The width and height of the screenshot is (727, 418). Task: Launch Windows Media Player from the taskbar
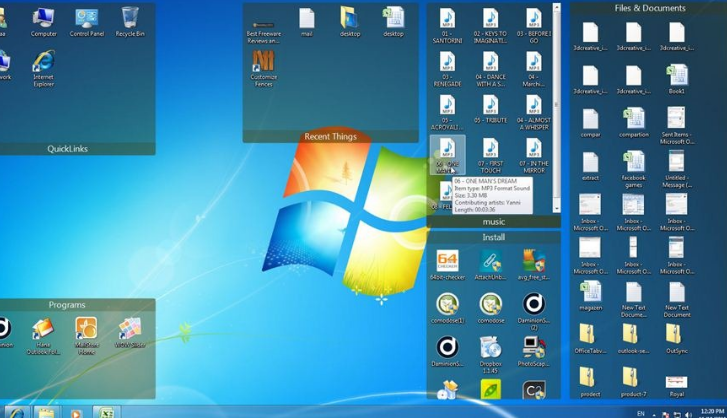(77, 412)
